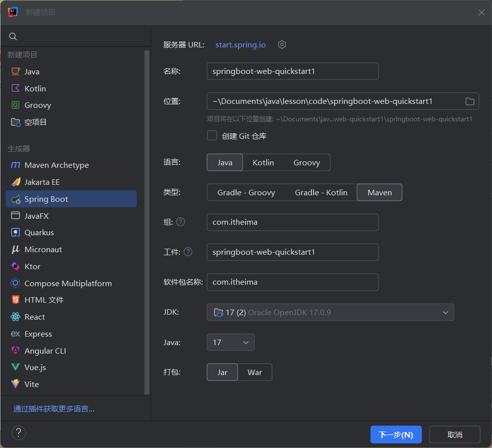Screen dimensions: 492x448
Task: Select Compose Multiplatform generator text
Action: 68,283
